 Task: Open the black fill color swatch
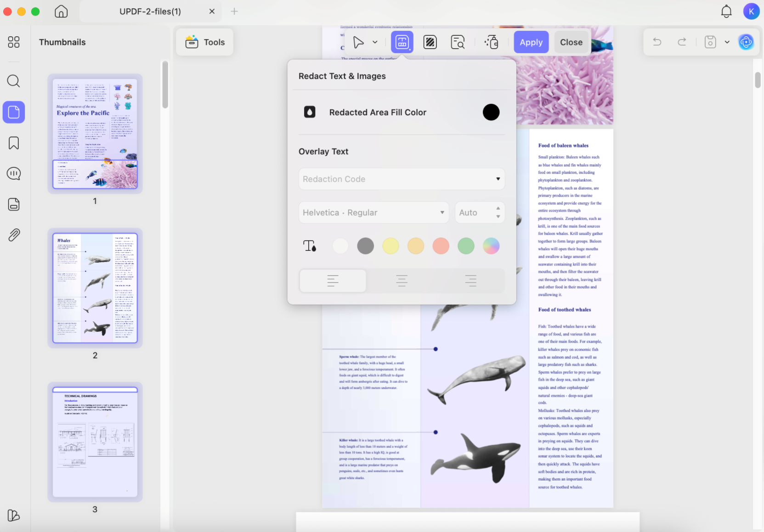(491, 112)
